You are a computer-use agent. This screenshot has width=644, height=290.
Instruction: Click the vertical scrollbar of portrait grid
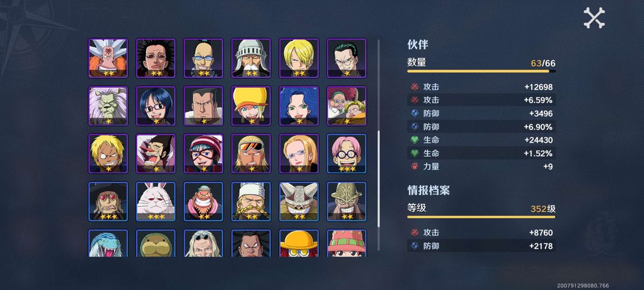379,144
